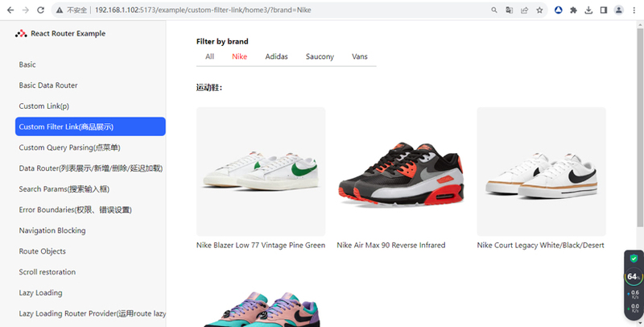The height and width of the screenshot is (327, 644).
Task: Open the Basic example link
Action: (90, 64)
